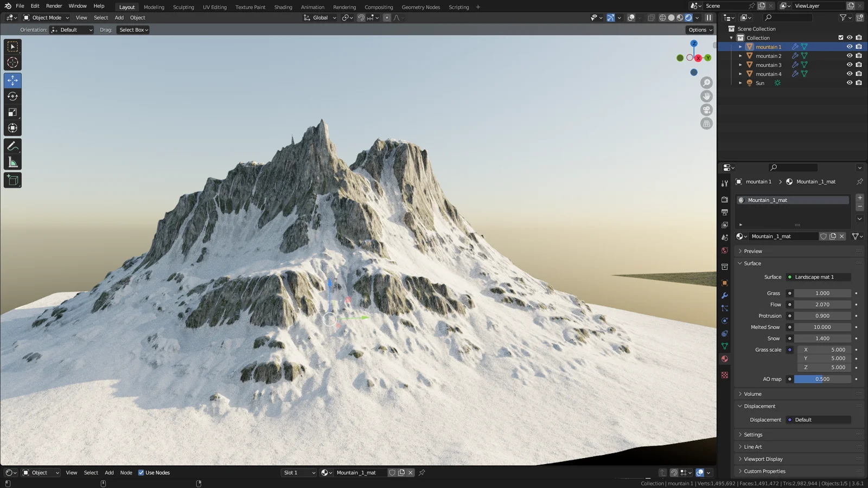Click the Landscape mat 1 surface button
Image resolution: width=868 pixels, height=488 pixels.
(x=818, y=277)
